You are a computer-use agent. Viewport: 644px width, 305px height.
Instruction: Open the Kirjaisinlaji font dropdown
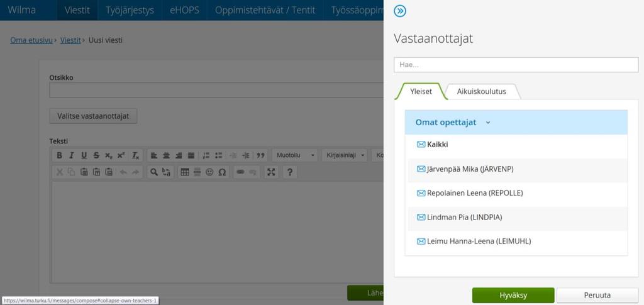click(344, 155)
